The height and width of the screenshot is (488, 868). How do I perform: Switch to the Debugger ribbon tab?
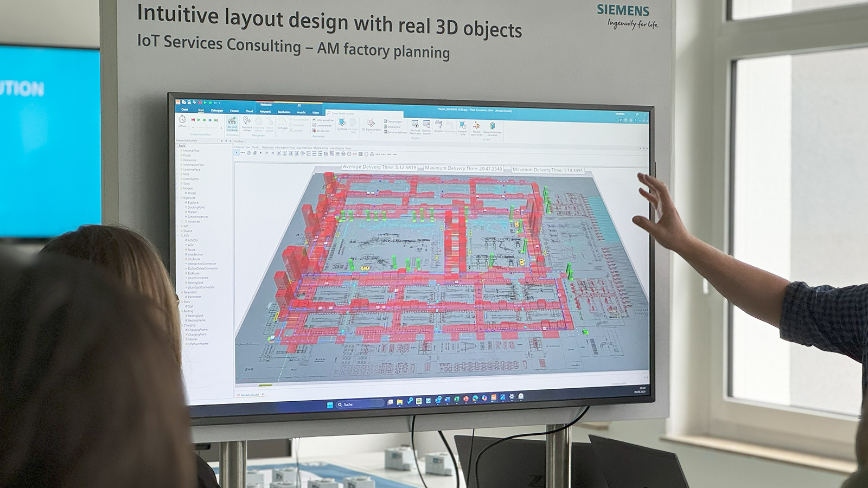(217, 111)
